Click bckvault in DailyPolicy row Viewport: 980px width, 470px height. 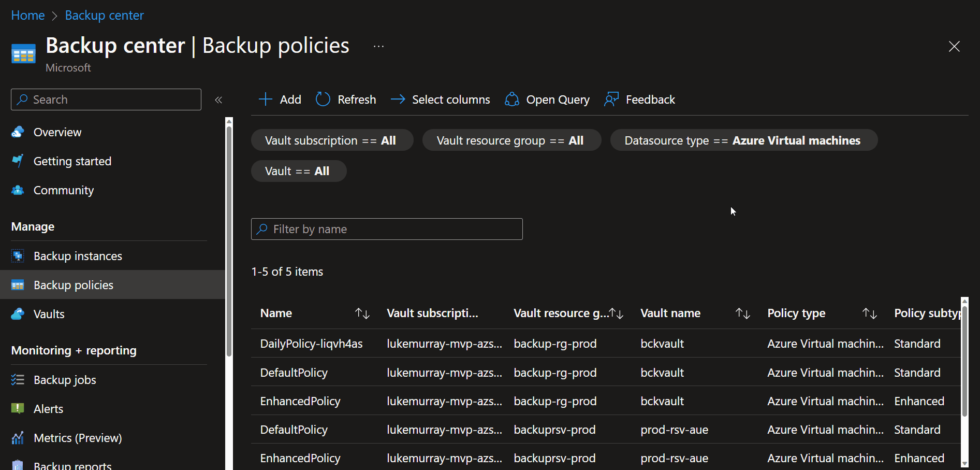point(662,344)
